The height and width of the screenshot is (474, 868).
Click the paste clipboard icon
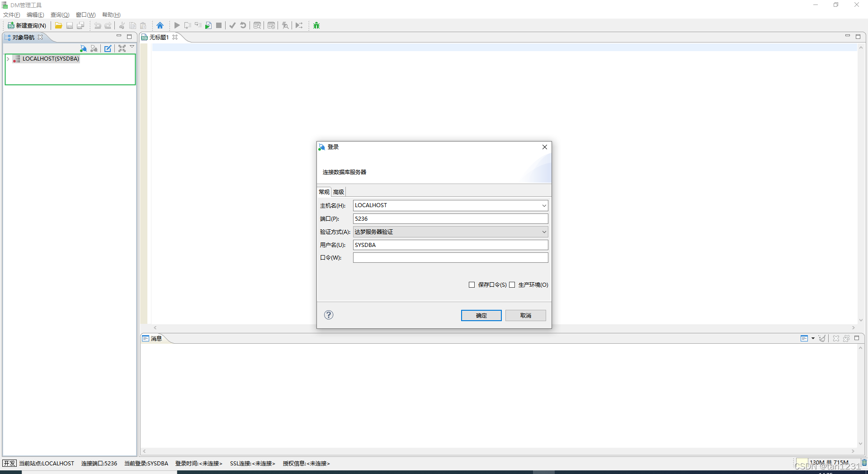coord(143,25)
